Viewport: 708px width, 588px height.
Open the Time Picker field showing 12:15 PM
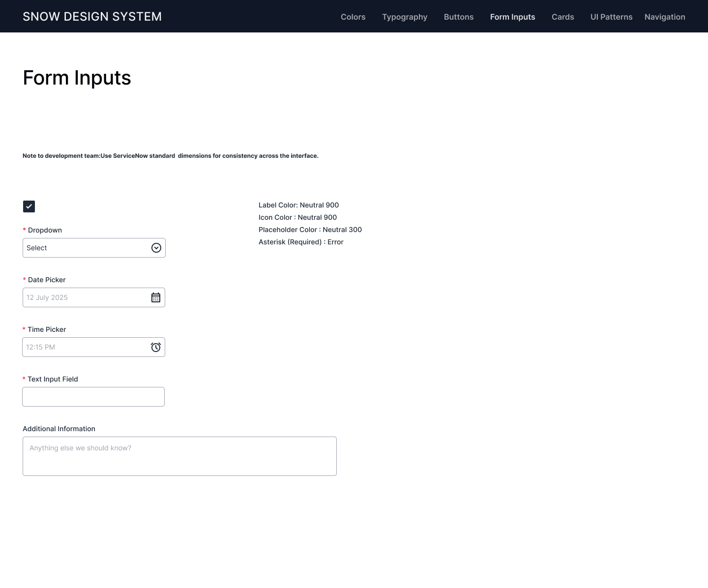pyautogui.click(x=86, y=347)
